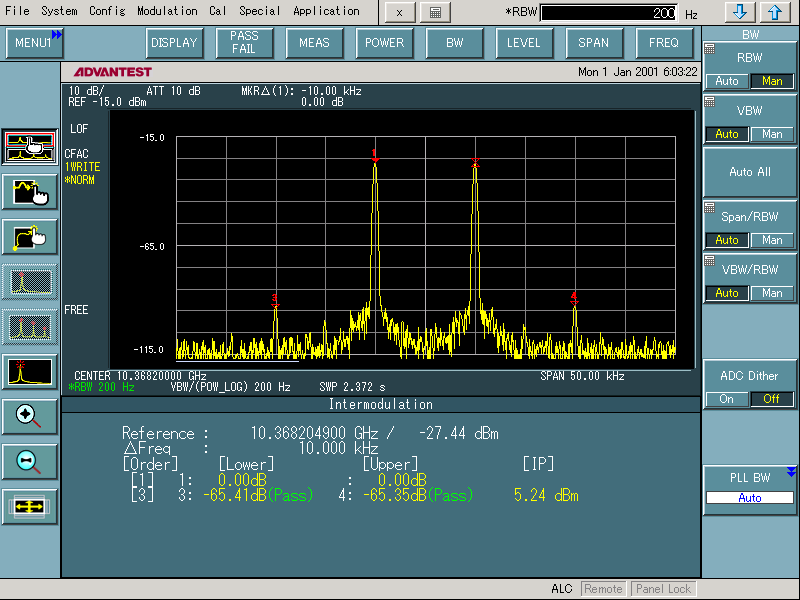
Task: Toggle Span/RBW to Man
Action: coord(772,240)
